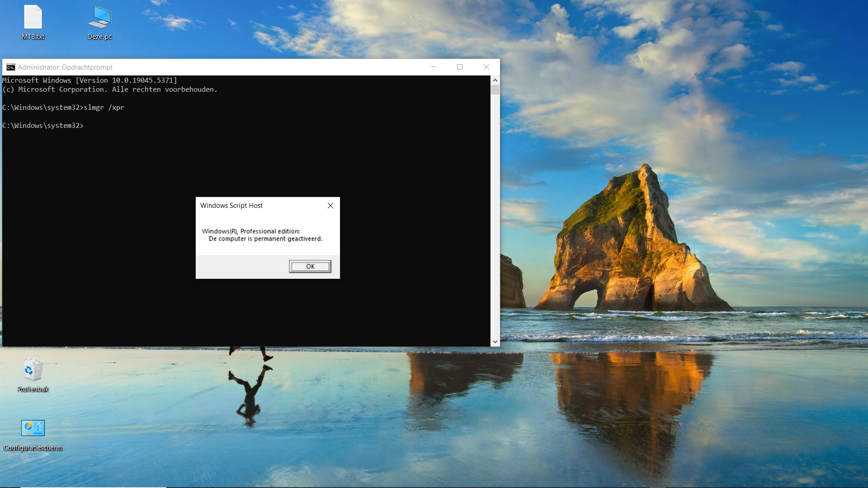Open the Opdrachtprompt title bar system icon
This screenshot has height=488, width=868.
coord(11,67)
